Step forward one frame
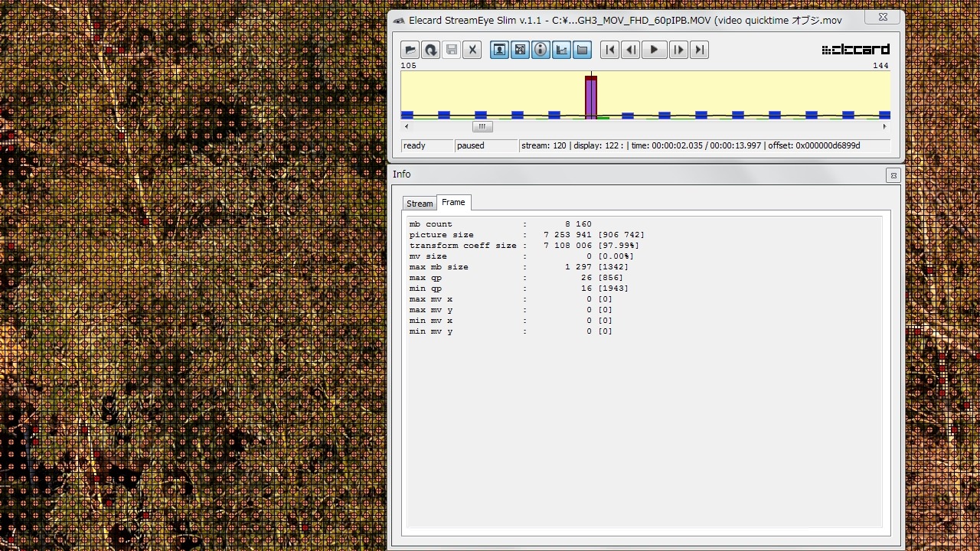This screenshot has height=551, width=980. click(x=678, y=50)
